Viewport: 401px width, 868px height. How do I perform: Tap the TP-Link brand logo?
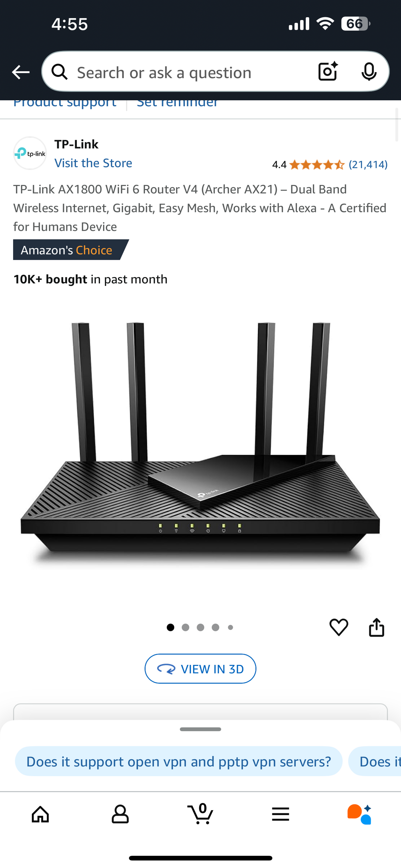click(x=30, y=153)
